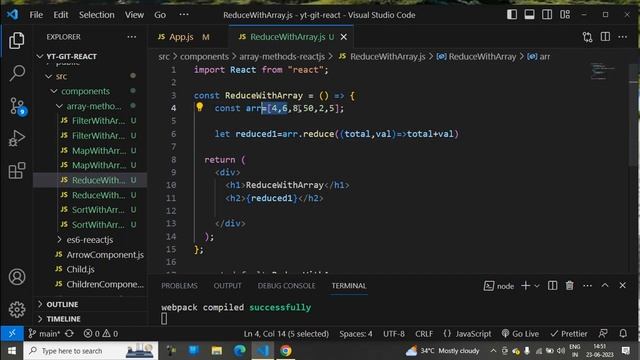
Task: Open errors and warnings count in status bar
Action: (x=101, y=333)
